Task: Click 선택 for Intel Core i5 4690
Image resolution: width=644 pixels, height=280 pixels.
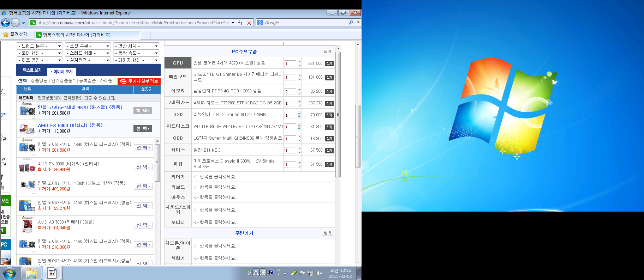Action: [x=143, y=148]
